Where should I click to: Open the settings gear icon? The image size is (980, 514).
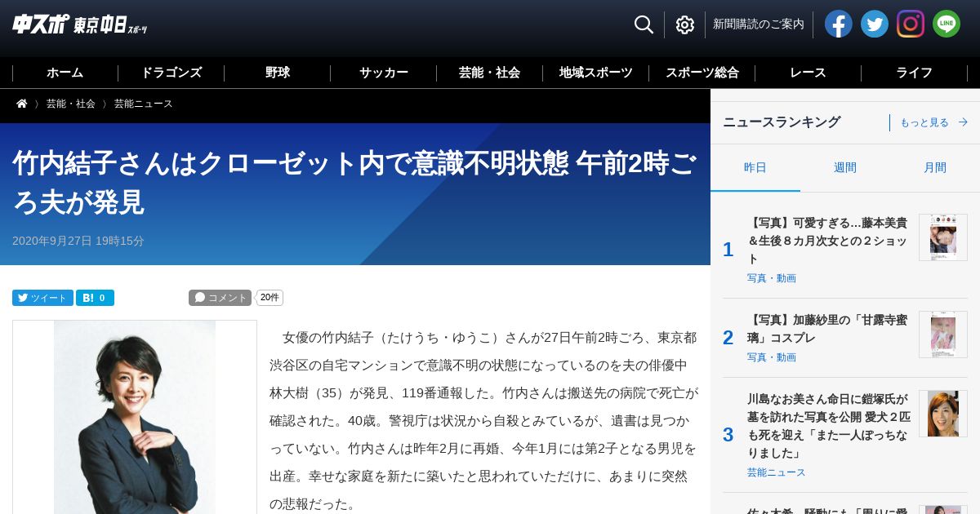coord(684,24)
